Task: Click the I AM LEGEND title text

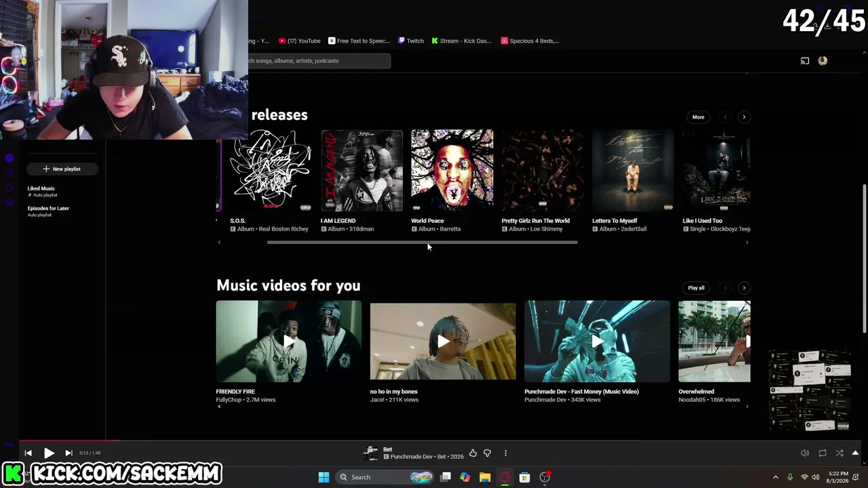Action: (x=338, y=221)
